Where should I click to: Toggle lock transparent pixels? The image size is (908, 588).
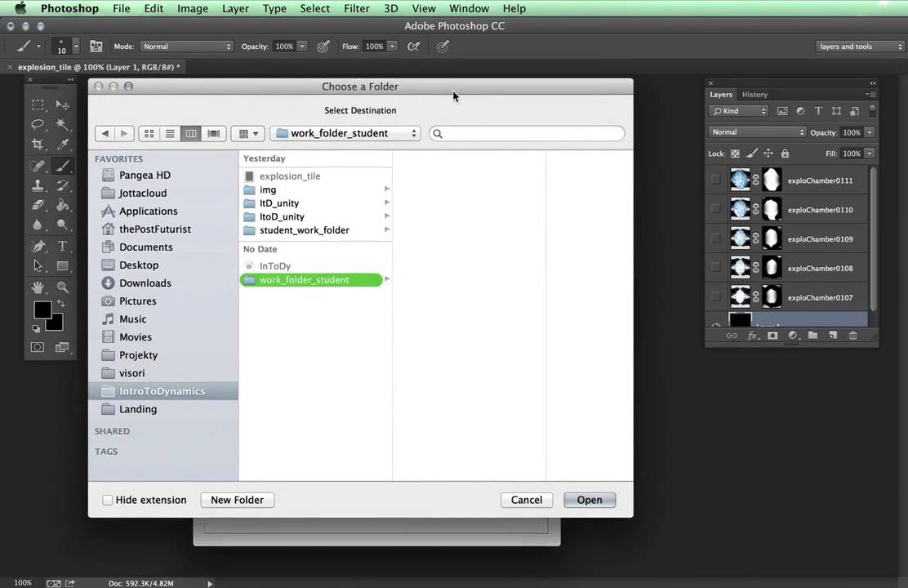click(x=735, y=154)
